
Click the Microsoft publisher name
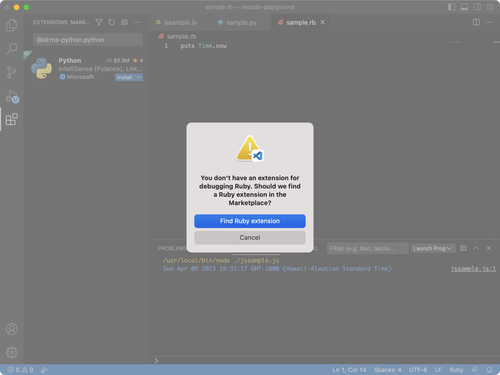pos(80,77)
